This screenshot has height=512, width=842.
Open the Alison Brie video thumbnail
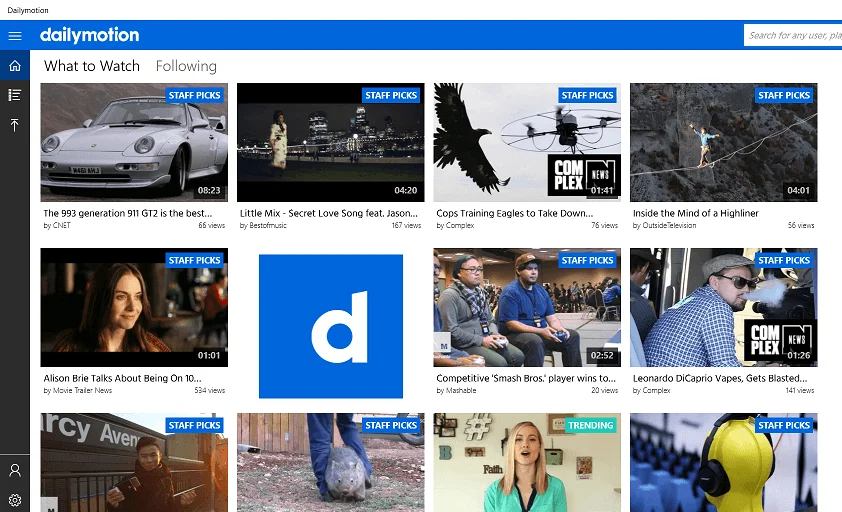pos(134,307)
